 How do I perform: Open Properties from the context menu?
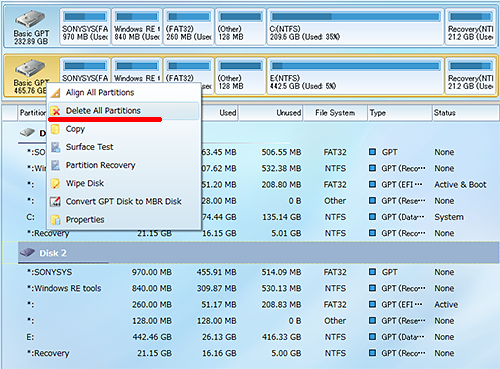(x=124, y=220)
